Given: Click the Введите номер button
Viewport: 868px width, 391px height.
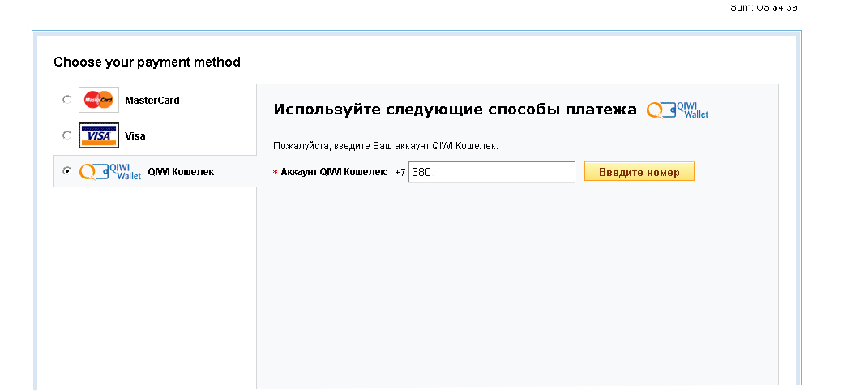Looking at the screenshot, I should 639,172.
